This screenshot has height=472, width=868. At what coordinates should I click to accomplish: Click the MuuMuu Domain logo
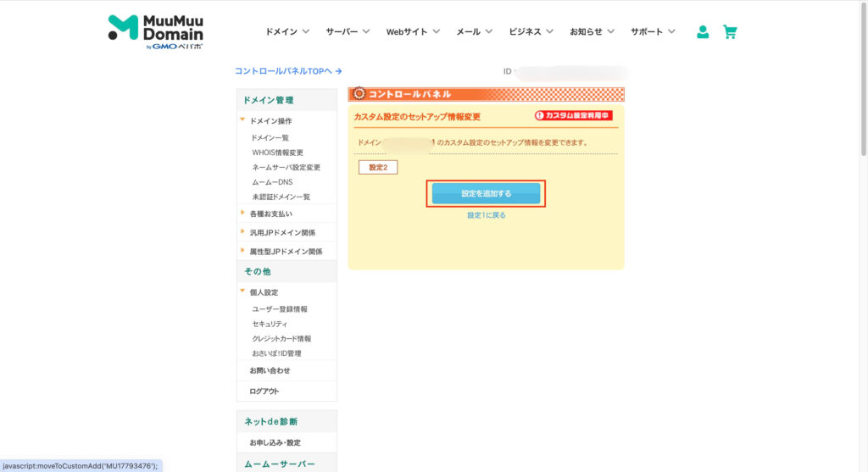click(156, 31)
